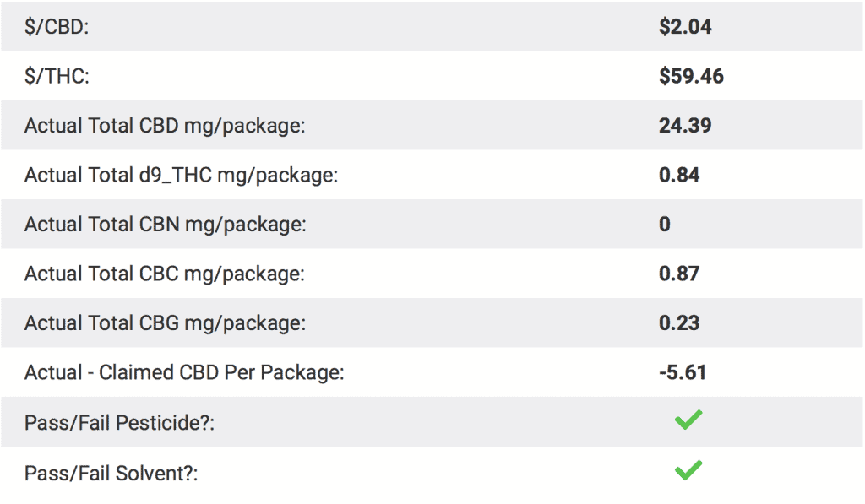Select Actual Total CBN mg/package label
865x504 pixels.
click(x=165, y=225)
